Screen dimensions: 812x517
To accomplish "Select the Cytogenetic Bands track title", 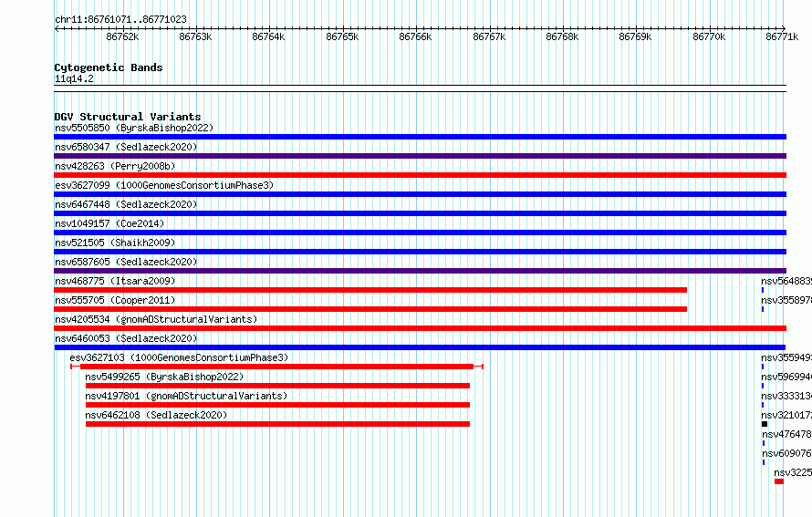I will [x=109, y=67].
